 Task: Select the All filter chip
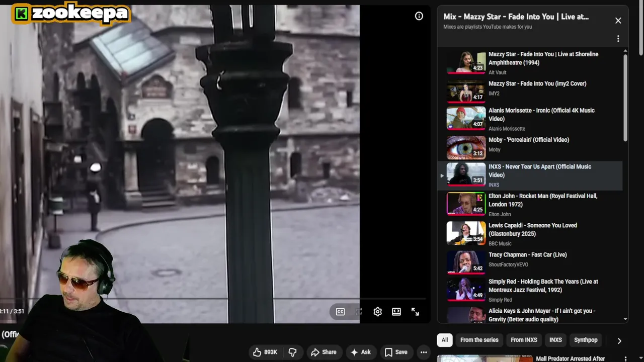click(x=445, y=340)
